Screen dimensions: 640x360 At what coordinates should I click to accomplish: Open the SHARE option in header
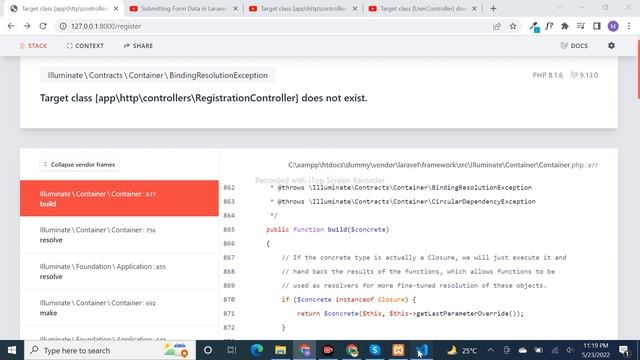[x=138, y=46]
